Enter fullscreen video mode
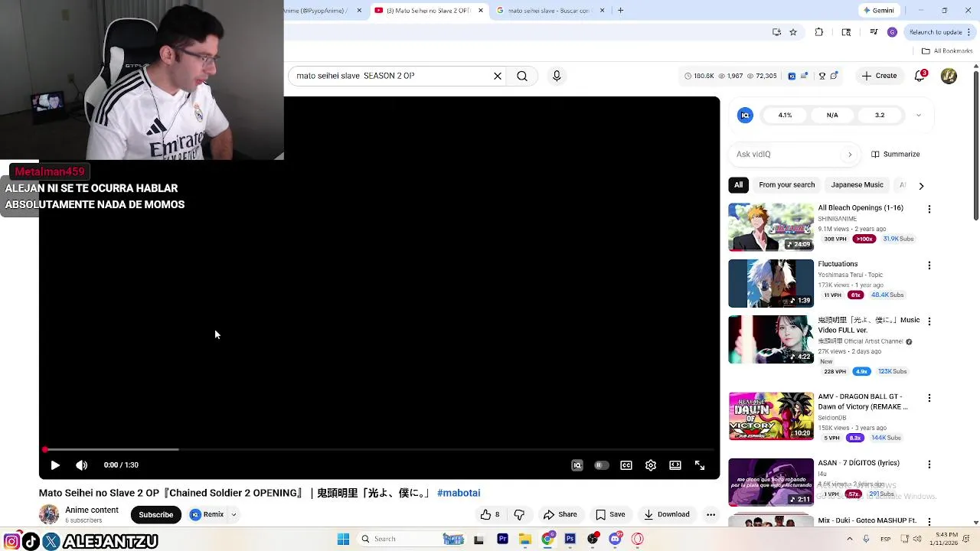 tap(700, 465)
